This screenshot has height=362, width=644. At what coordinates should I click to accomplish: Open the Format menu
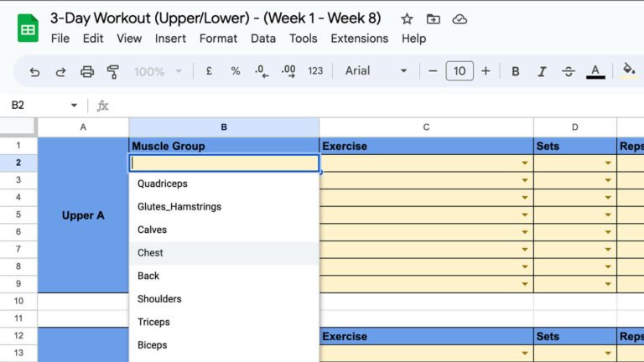218,39
